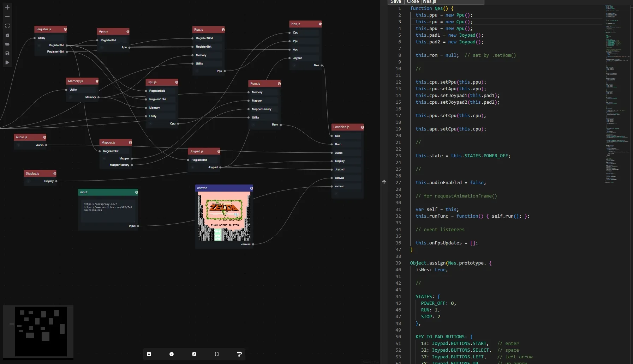The width and height of the screenshot is (633, 364).
Task: Click the @ icon on canvas node
Action: pos(251,188)
